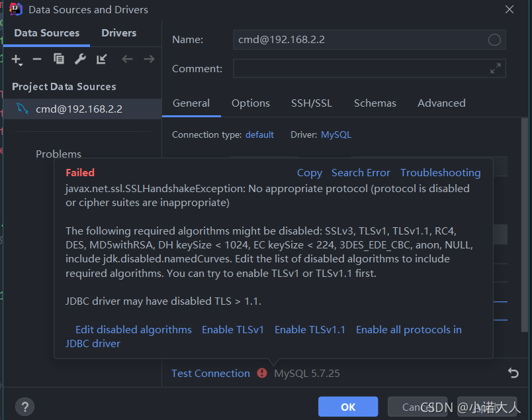Open the Schemas tab
The height and width of the screenshot is (420, 532).
click(x=375, y=103)
